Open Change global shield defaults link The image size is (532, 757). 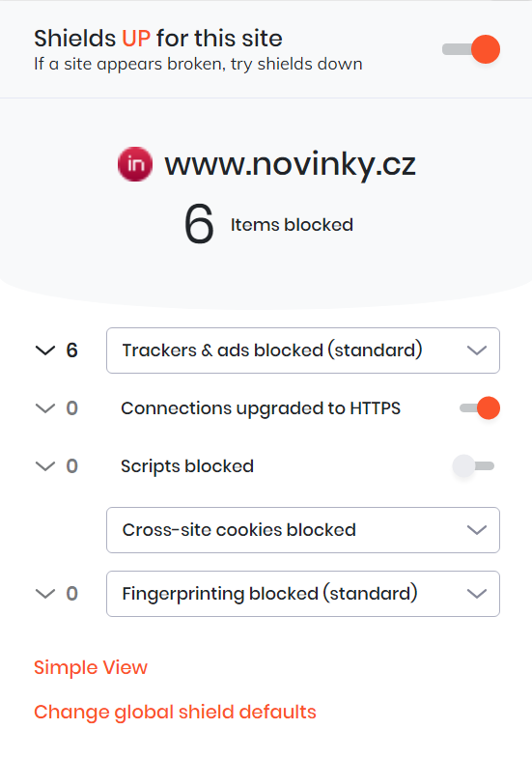tap(175, 713)
